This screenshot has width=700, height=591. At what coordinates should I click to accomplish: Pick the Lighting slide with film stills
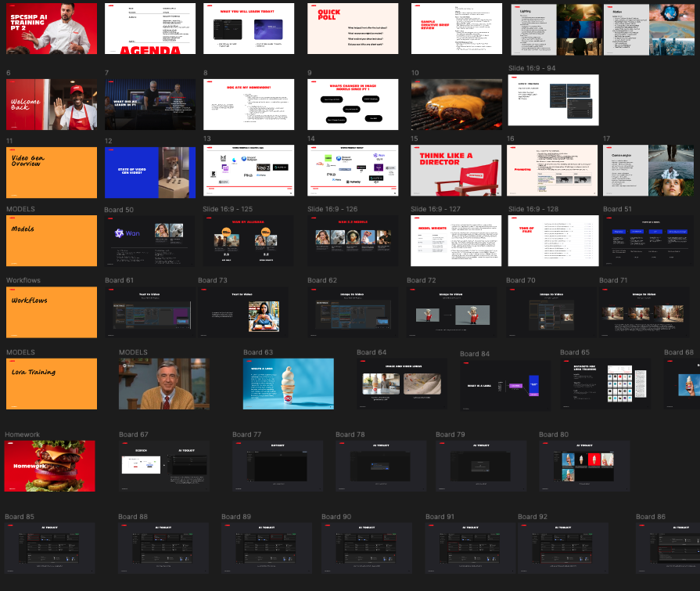pyautogui.click(x=556, y=30)
